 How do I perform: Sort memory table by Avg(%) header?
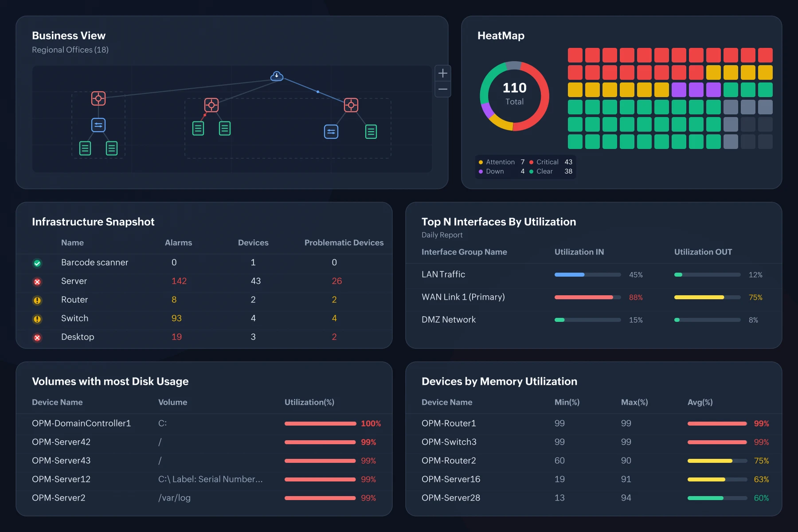(700, 402)
